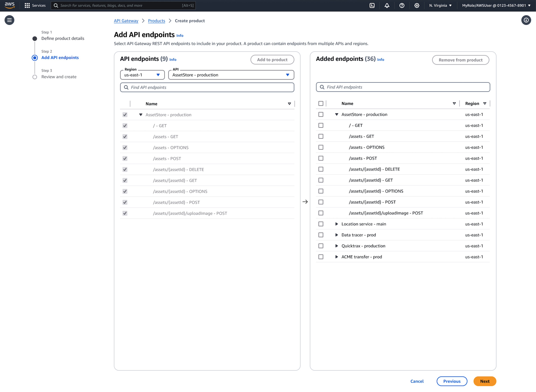Image resolution: width=536 pixels, height=392 pixels.
Task: Check the Quicktrax - production row checkbox
Action: pyautogui.click(x=321, y=246)
